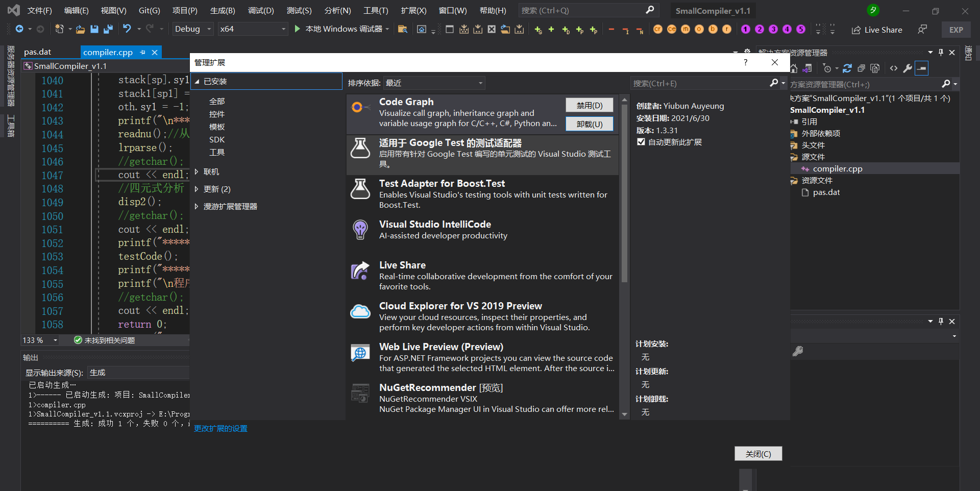Toggle the pin on compiler.cpp tab
Image resolution: width=980 pixels, height=491 pixels.
(142, 52)
